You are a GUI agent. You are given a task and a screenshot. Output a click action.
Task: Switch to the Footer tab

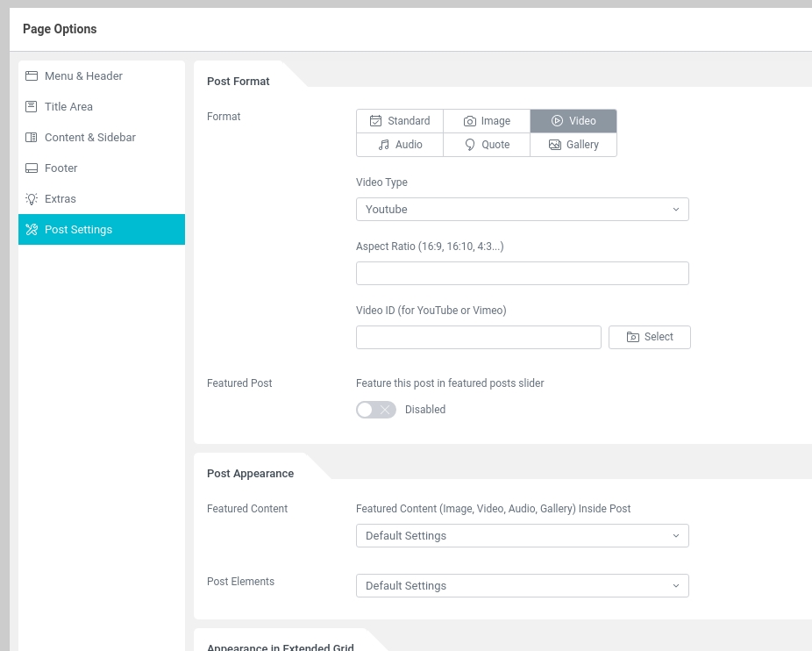coord(61,168)
